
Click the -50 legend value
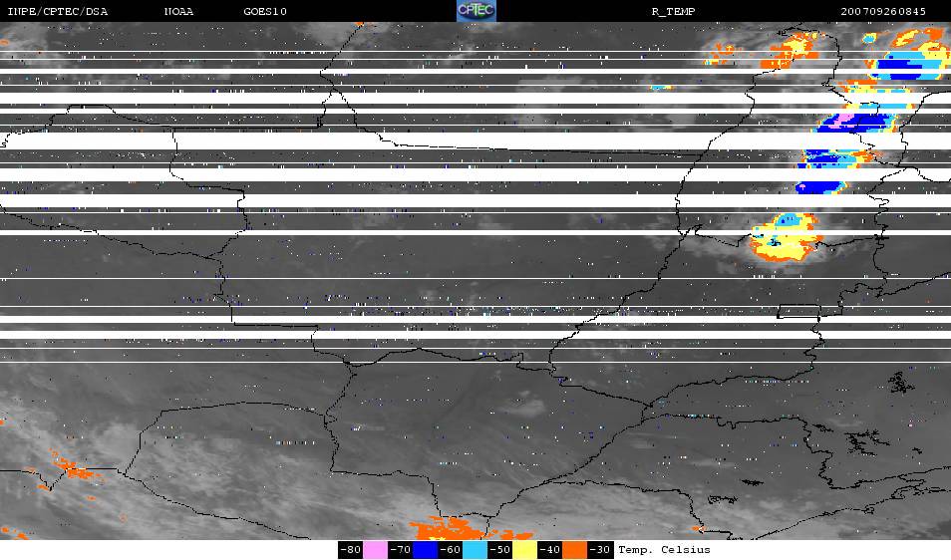coord(499,550)
